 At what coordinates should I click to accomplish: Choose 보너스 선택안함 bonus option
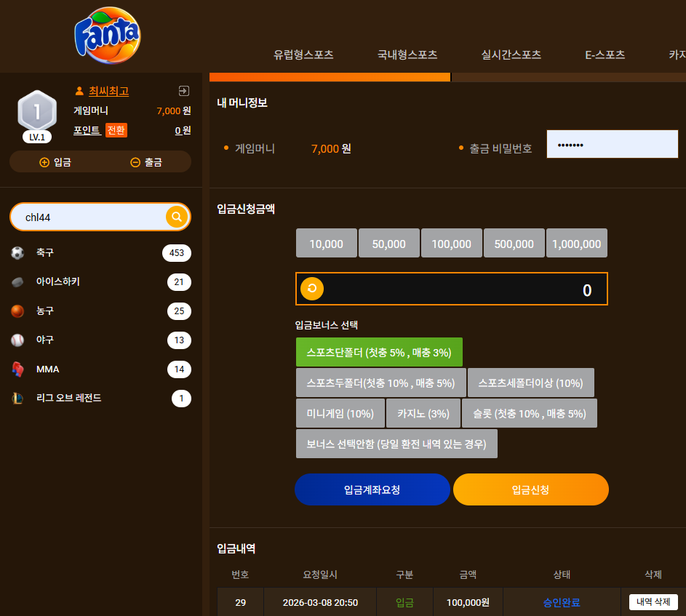coord(396,444)
